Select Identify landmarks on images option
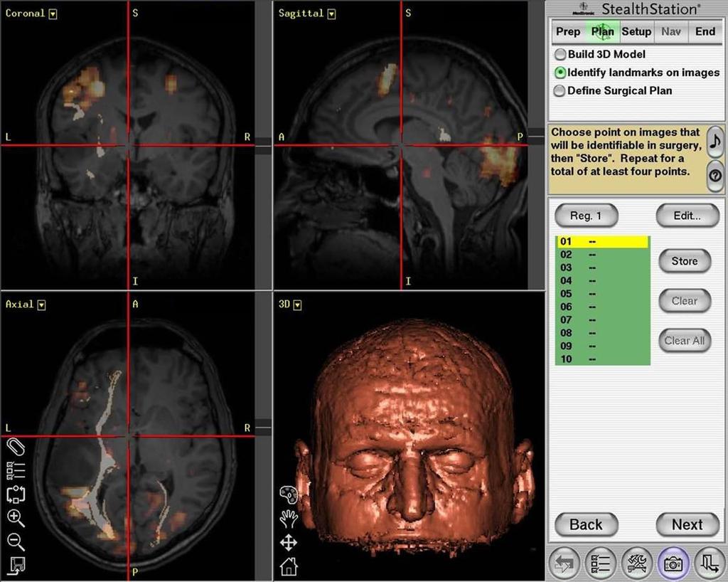728x582 pixels. point(560,73)
